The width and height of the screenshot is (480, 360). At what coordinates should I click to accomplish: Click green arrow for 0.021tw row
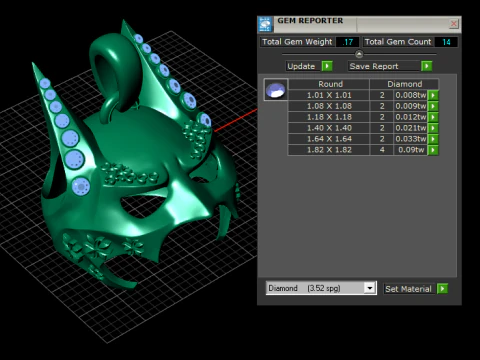pos(433,128)
